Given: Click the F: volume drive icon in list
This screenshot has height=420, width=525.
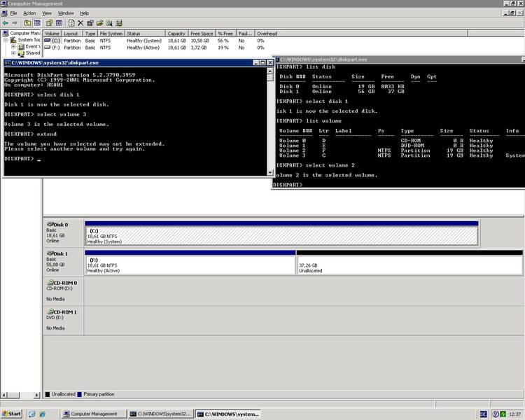Looking at the screenshot, I should click(x=48, y=48).
